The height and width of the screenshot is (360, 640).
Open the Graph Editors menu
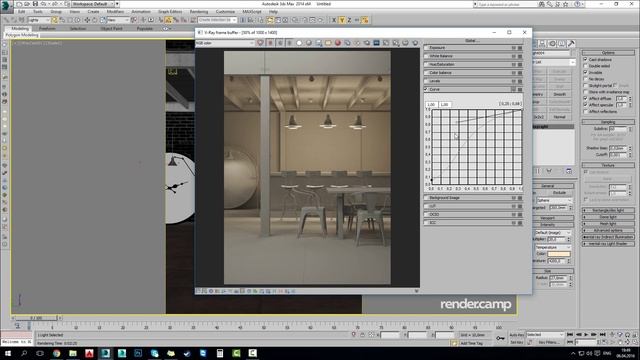coord(170,11)
